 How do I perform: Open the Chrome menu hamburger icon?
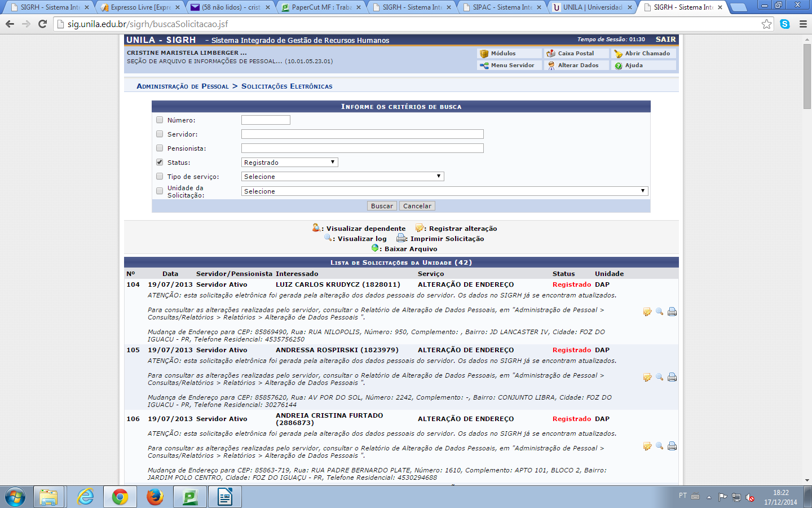803,24
